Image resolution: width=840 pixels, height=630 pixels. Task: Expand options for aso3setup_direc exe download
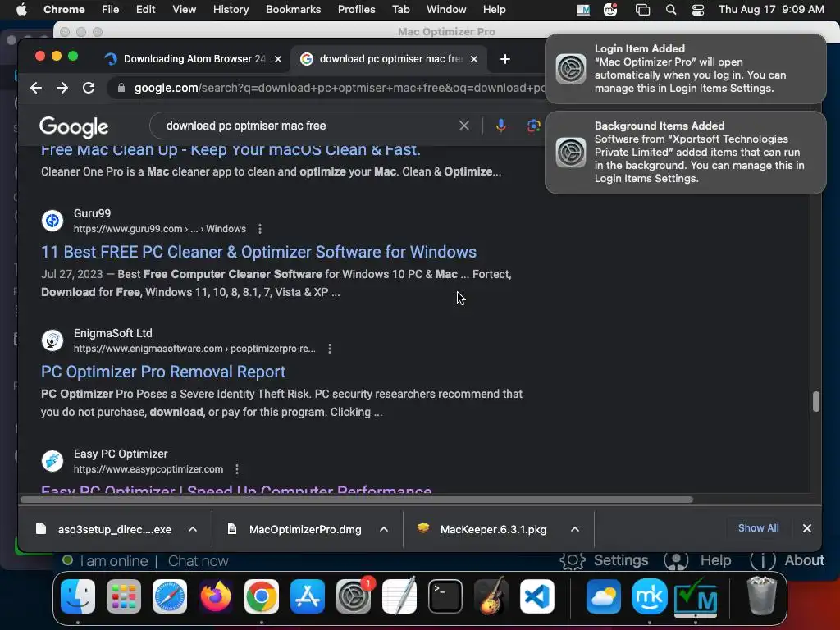click(192, 529)
